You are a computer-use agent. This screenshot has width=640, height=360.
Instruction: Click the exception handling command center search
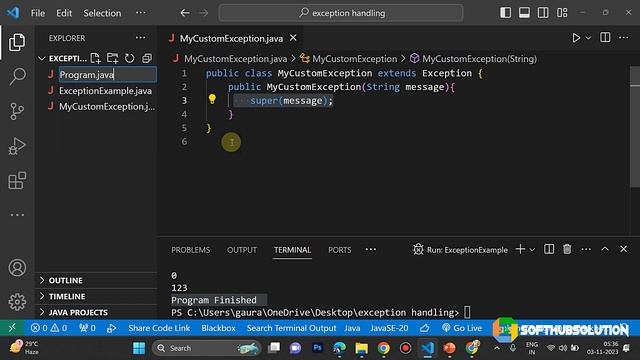tap(341, 13)
